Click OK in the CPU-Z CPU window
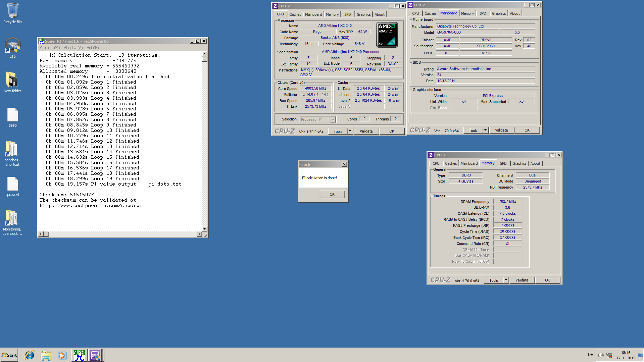644x362 pixels. [392, 131]
